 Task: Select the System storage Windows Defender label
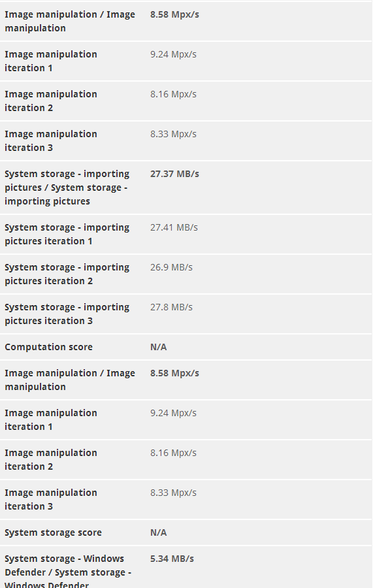click(x=68, y=572)
